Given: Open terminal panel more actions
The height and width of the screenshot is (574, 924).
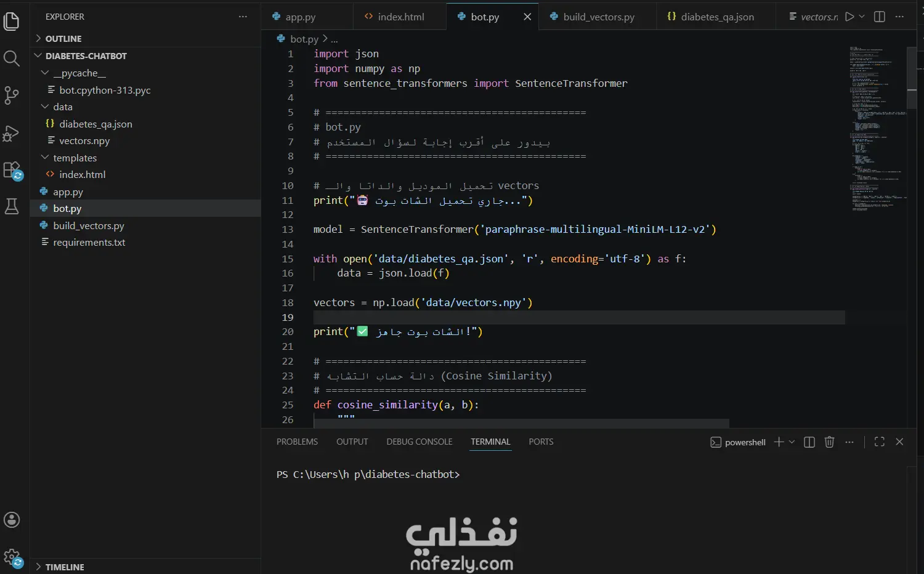Looking at the screenshot, I should click(x=849, y=442).
